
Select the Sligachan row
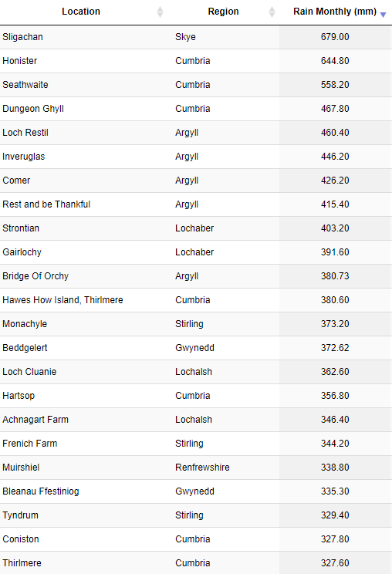pyautogui.click(x=196, y=37)
